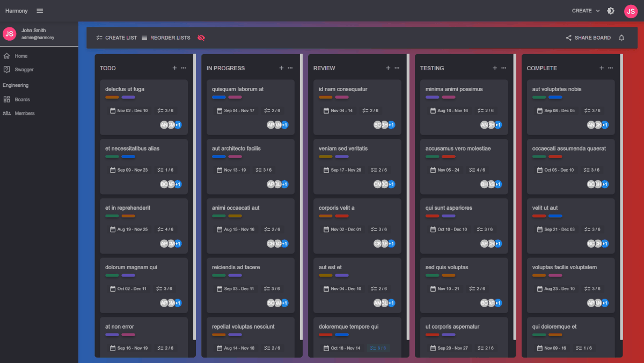Add a card with TODO plus icon
The image size is (644, 363).
pos(174,68)
